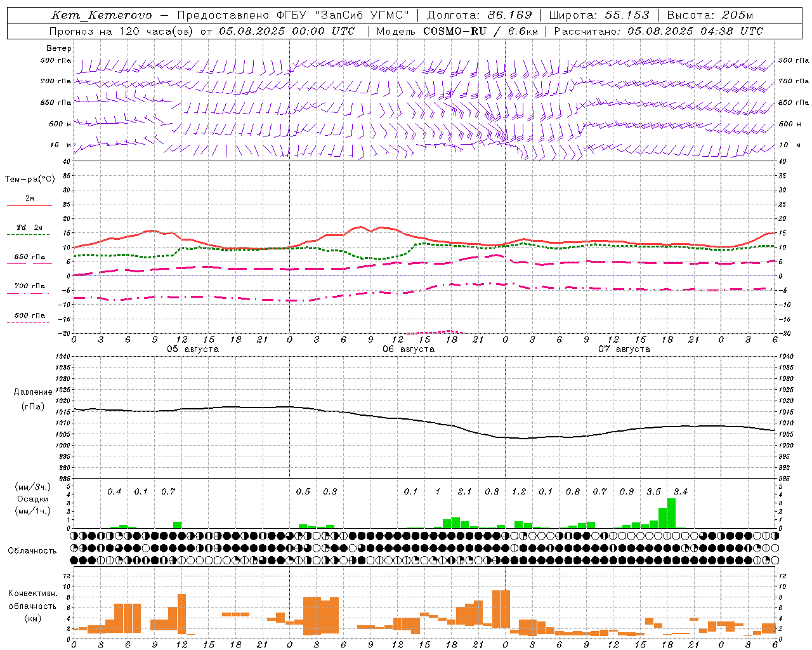Click the "Давление" pressure panel label
Viewport: 812px width, 650px height.
(32, 392)
